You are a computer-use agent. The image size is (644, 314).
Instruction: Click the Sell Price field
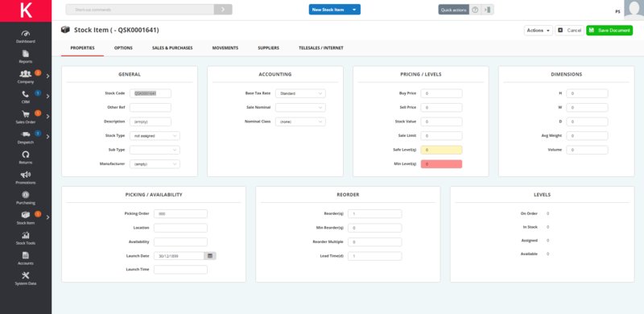[441, 108]
